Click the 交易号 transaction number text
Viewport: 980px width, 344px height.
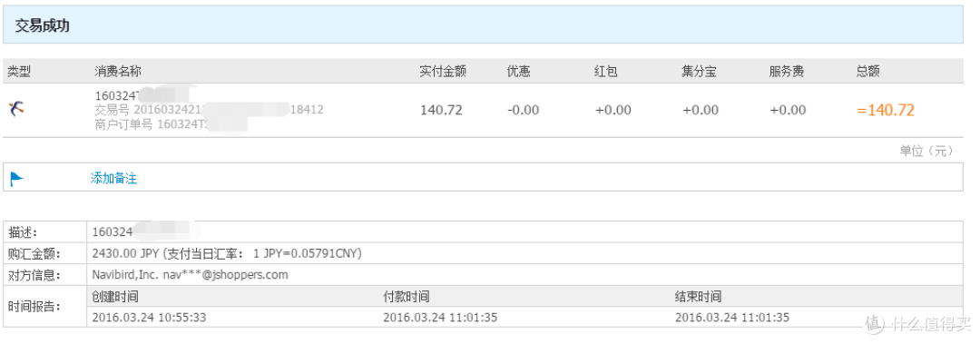tap(209, 110)
